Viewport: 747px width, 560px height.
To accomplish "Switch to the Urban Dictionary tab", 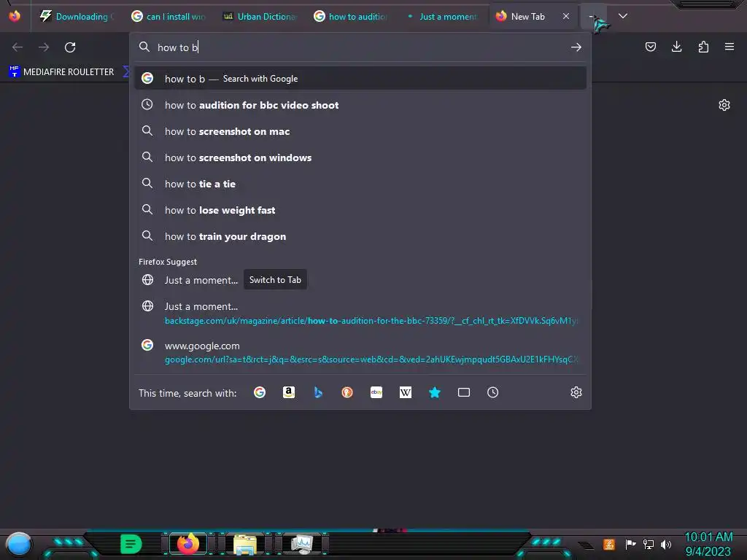I will click(260, 16).
